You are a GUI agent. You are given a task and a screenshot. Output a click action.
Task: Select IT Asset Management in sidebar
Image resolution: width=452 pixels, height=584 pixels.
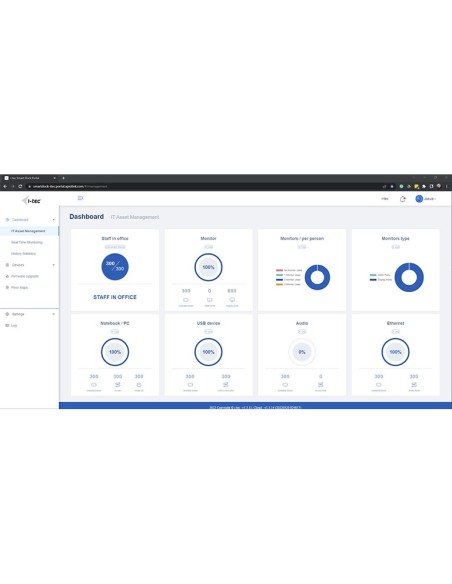pyautogui.click(x=28, y=231)
